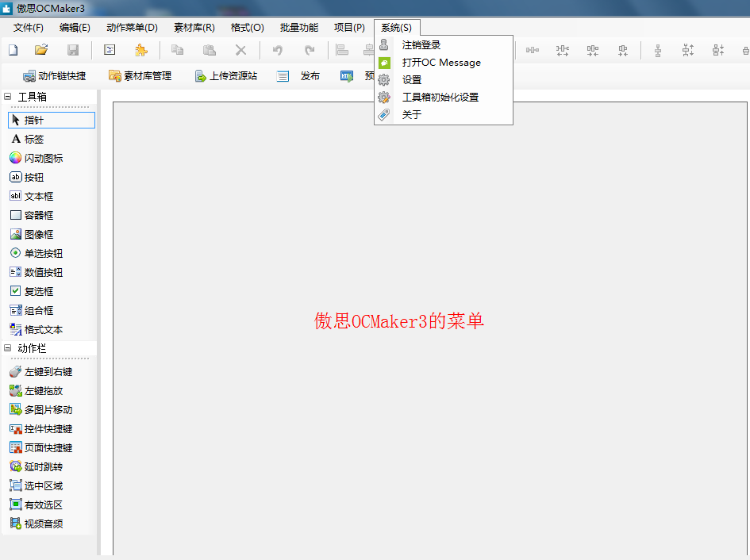Click the 动作链快捷 button
The height and width of the screenshot is (560, 750).
(x=55, y=76)
